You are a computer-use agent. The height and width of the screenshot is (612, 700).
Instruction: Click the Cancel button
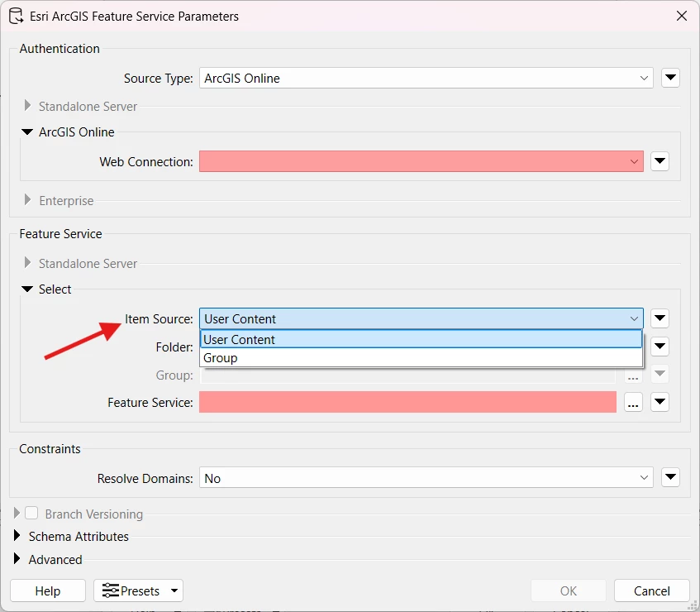tap(652, 590)
